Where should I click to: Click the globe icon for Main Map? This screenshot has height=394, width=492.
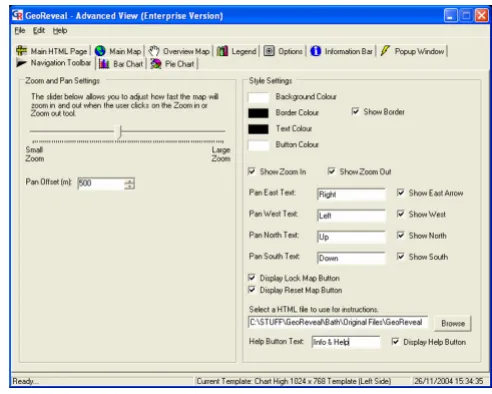click(x=100, y=51)
